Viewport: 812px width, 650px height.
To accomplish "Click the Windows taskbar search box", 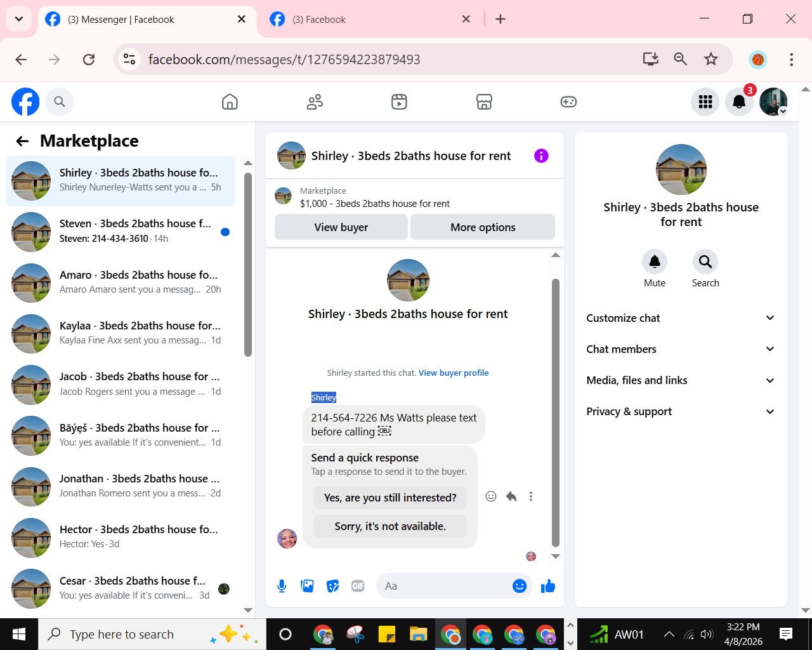I will pyautogui.click(x=152, y=634).
